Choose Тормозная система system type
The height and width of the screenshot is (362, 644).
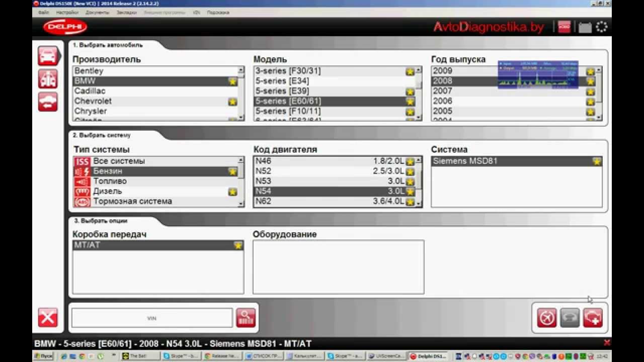tap(155, 202)
